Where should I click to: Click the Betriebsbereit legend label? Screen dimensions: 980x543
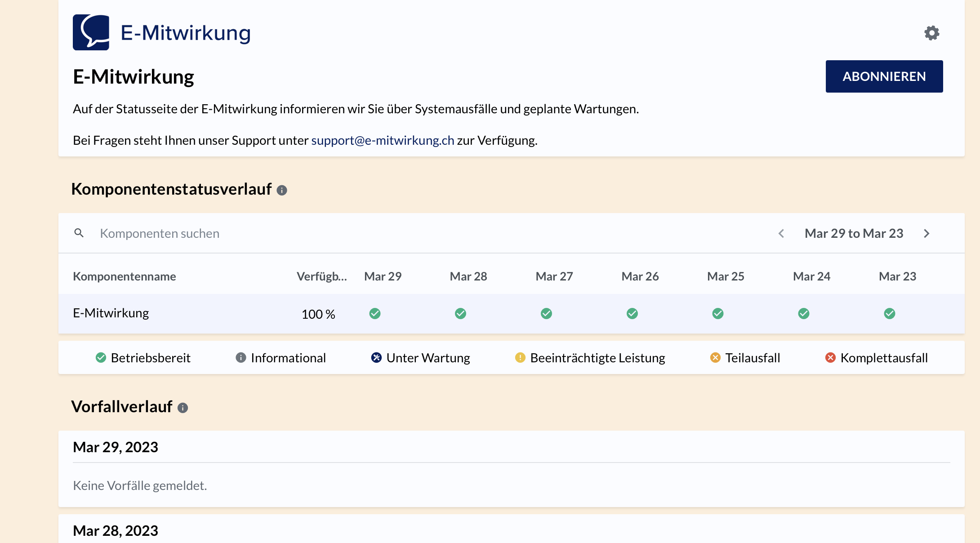[x=151, y=358]
